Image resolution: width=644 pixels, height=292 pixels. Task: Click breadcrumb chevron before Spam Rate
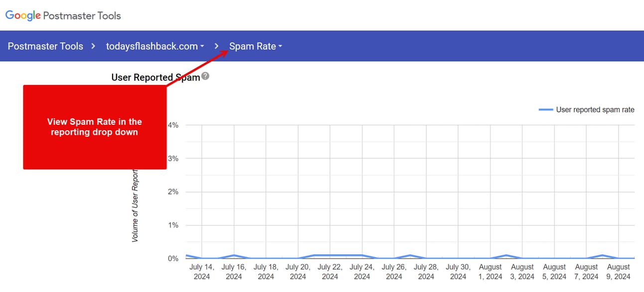tap(216, 46)
